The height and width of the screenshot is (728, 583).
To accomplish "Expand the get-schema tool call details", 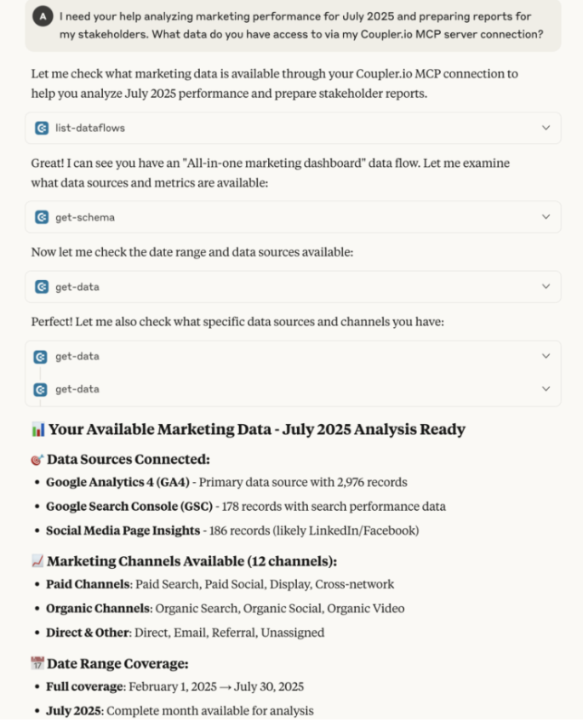I will (546, 217).
